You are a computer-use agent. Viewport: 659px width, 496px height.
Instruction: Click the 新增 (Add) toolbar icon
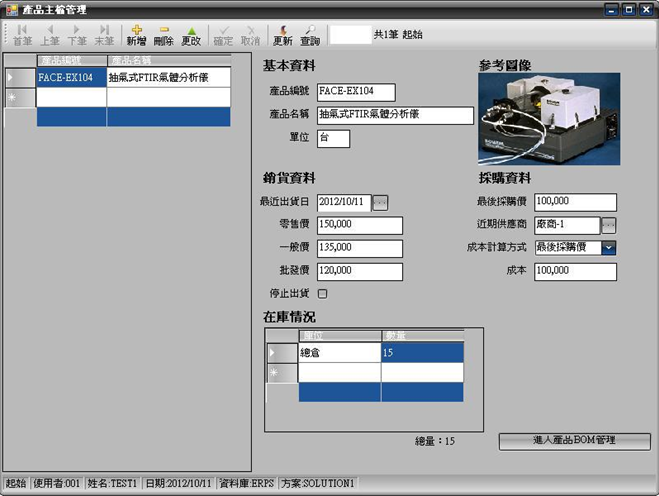135,35
